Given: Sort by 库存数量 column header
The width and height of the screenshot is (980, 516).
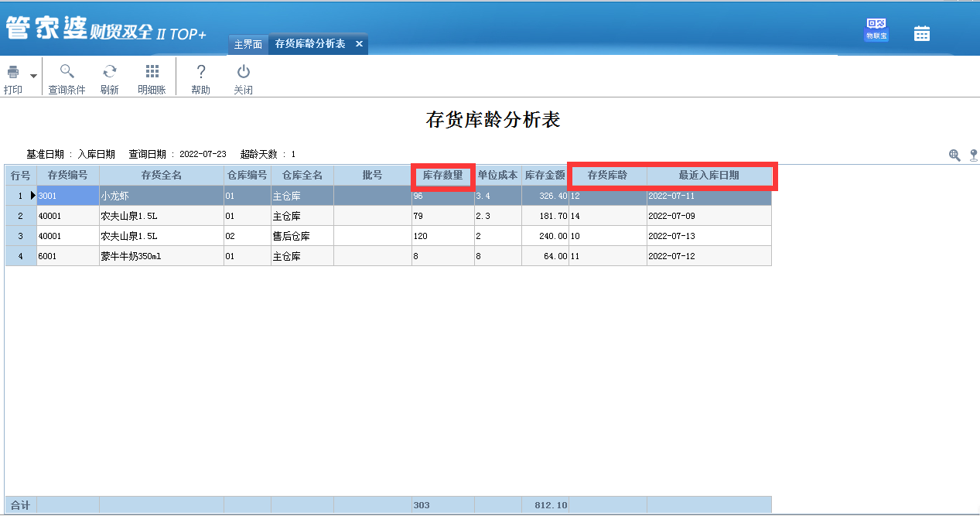Looking at the screenshot, I should click(442, 176).
